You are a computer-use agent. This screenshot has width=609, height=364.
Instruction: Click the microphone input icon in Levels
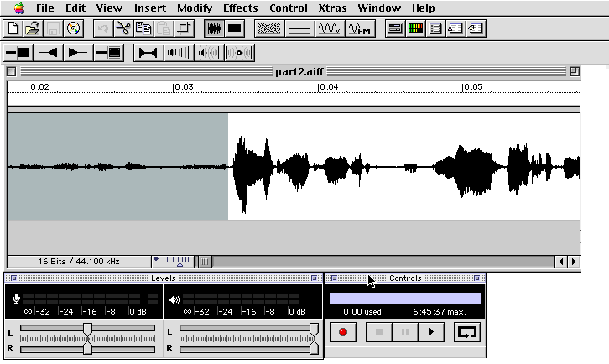(16, 299)
